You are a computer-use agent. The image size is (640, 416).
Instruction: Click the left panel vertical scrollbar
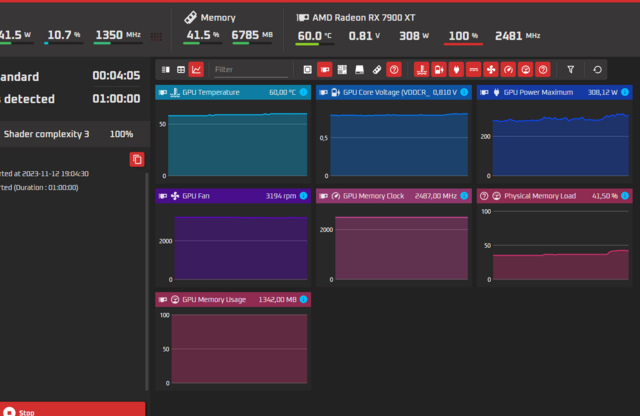point(148,280)
